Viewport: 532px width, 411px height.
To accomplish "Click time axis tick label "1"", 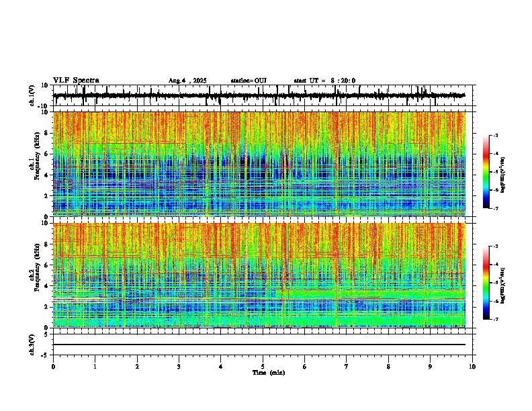I will click(95, 367).
